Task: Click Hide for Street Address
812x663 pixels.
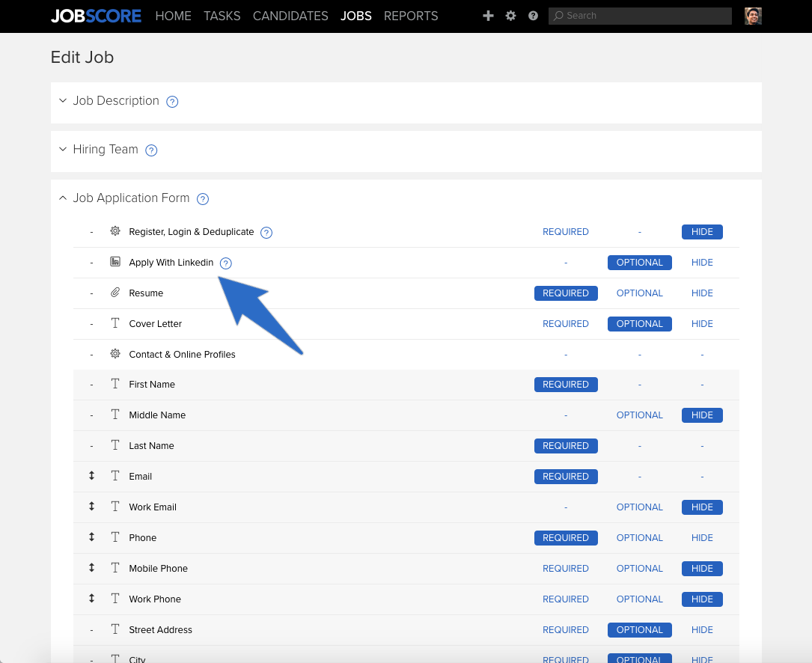Action: click(x=702, y=630)
